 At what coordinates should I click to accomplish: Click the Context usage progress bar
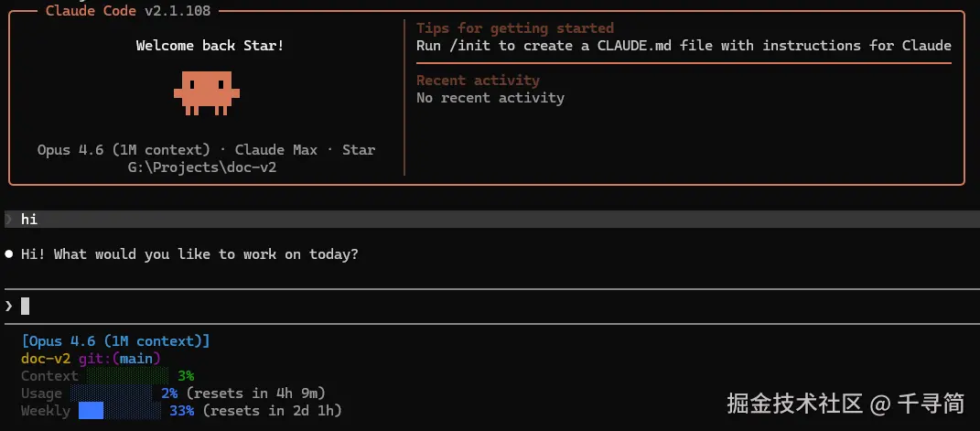(127, 376)
